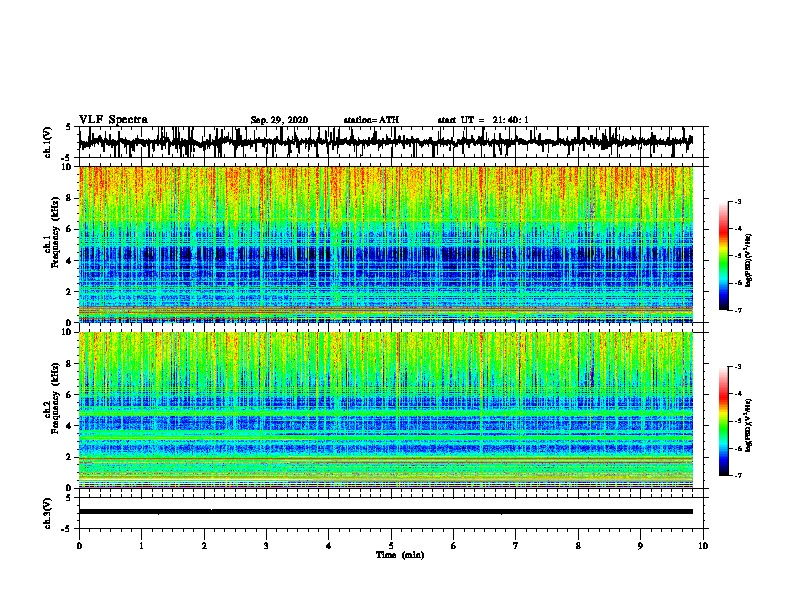Screen dimensions: 792x612
Task: Click the ch.2 color scale bar
Action: coord(724,421)
